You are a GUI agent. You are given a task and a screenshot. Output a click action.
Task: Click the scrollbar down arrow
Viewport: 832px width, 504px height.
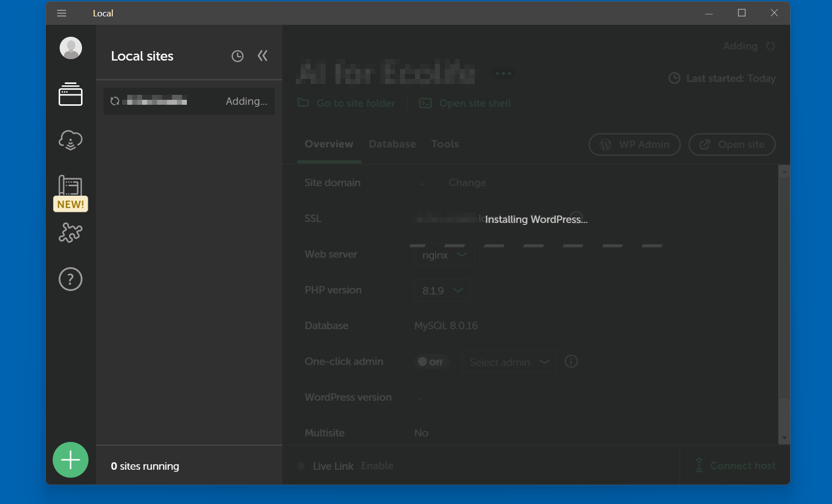pyautogui.click(x=784, y=438)
